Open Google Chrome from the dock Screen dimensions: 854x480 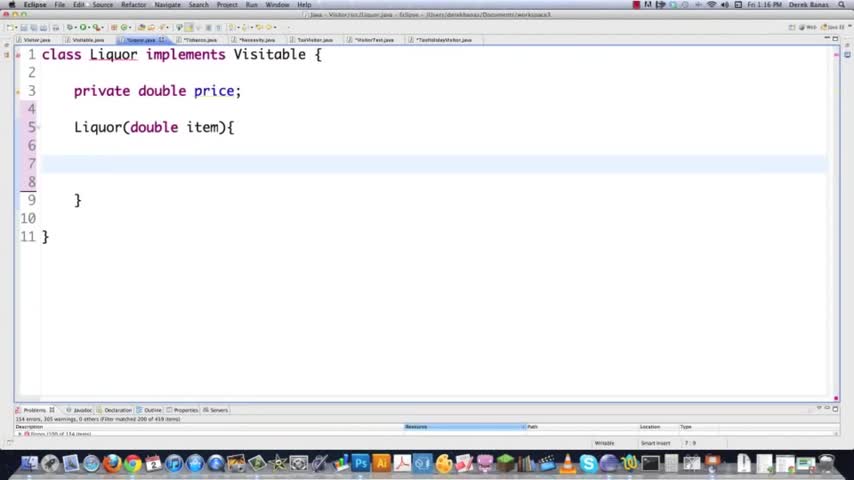[x=132, y=463]
